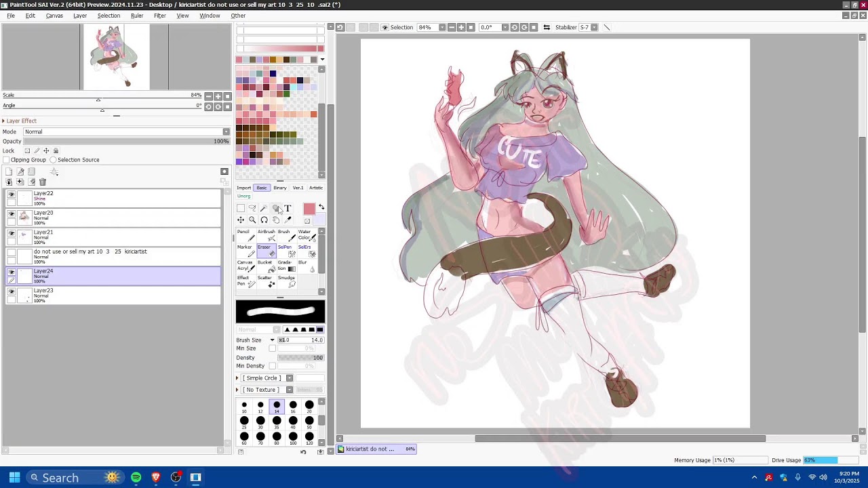Viewport: 868px width, 488px height.
Task: Toggle the transparent color button
Action: pos(307,221)
